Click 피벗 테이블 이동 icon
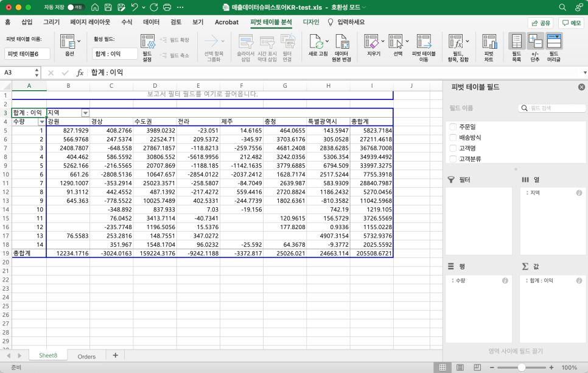This screenshot has width=588, height=373. point(424,42)
